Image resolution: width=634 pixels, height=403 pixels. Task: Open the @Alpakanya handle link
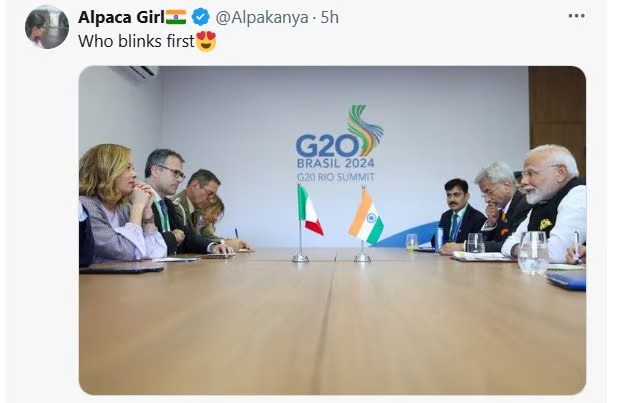coord(262,17)
